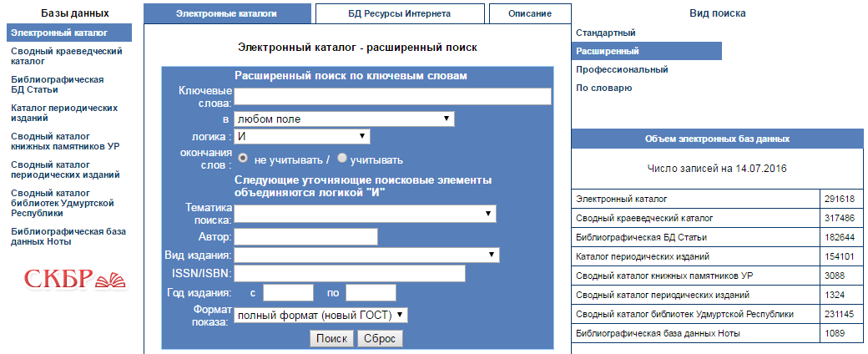This screenshot has height=354, width=868.
Task: Open the 'любом поле' field dropdown
Action: point(344,119)
